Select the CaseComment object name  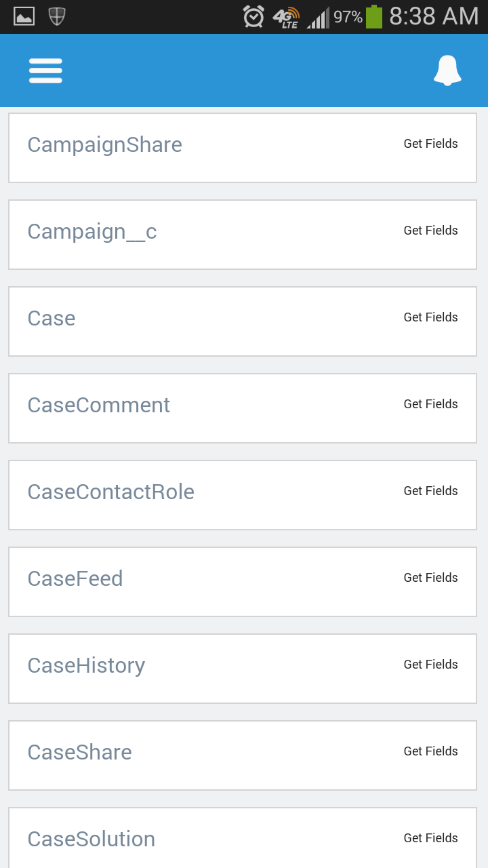98,405
